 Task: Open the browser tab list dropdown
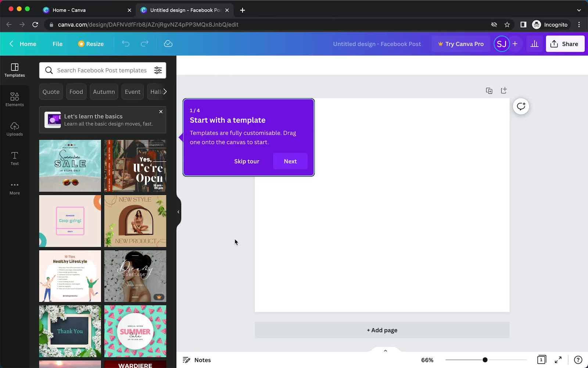[x=579, y=10]
